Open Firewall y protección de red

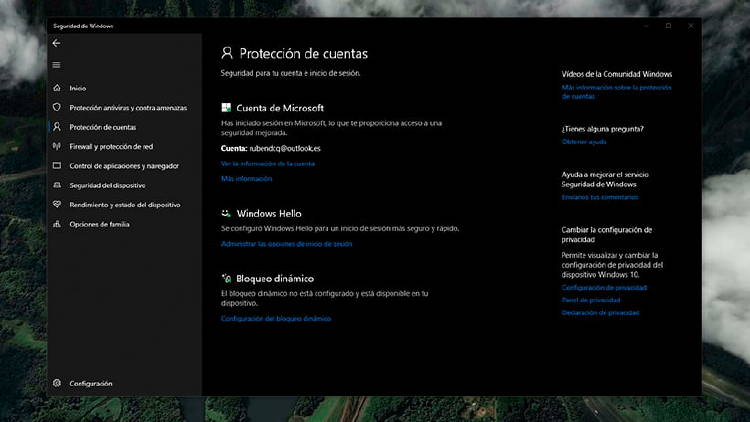click(111, 146)
